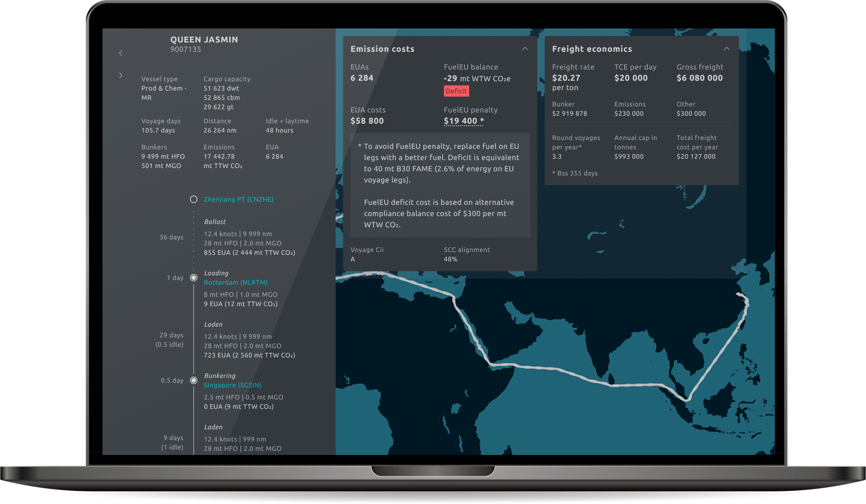Click the Freight rate $20.27 value
The height and width of the screenshot is (504, 866).
(x=566, y=78)
